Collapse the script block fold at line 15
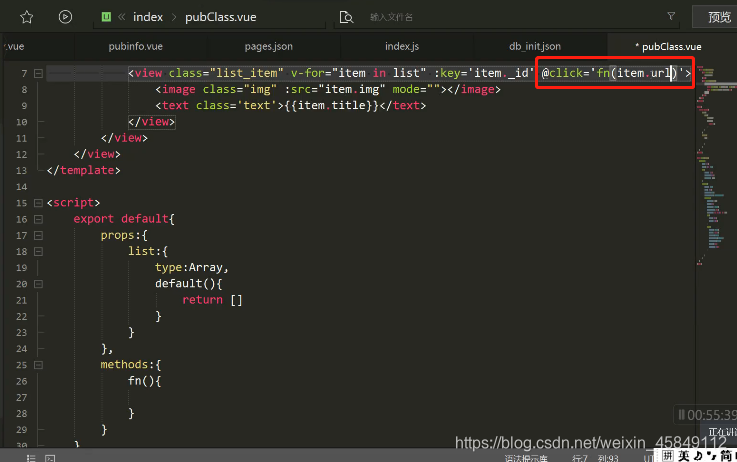Viewport: 737px width, 462px height. [39, 203]
